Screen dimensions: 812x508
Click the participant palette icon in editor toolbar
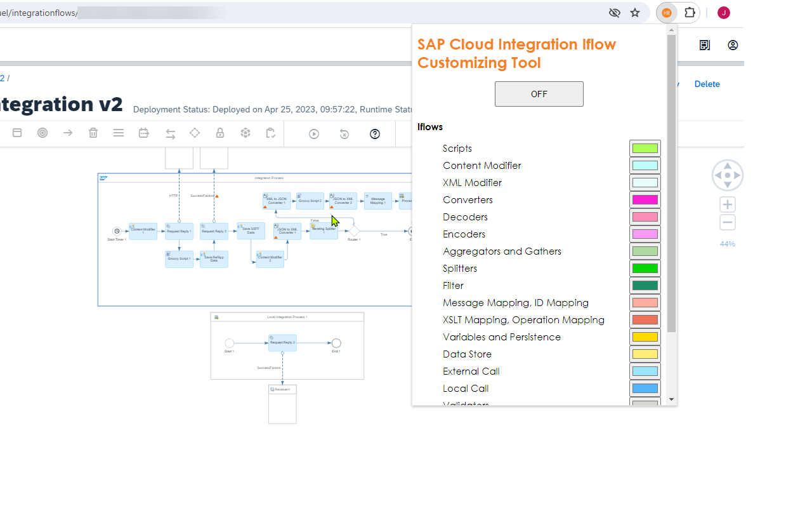(x=17, y=133)
